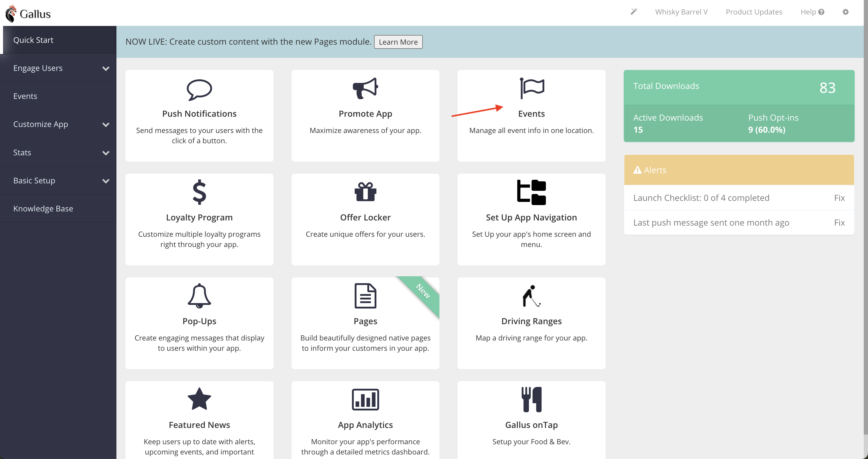Expand the Stats chevron
This screenshot has width=868, height=459.
click(106, 153)
